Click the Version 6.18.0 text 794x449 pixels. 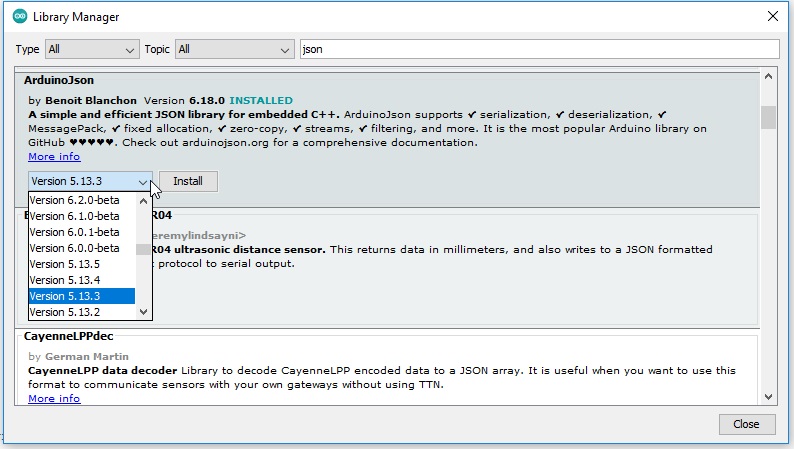[x=184, y=100]
